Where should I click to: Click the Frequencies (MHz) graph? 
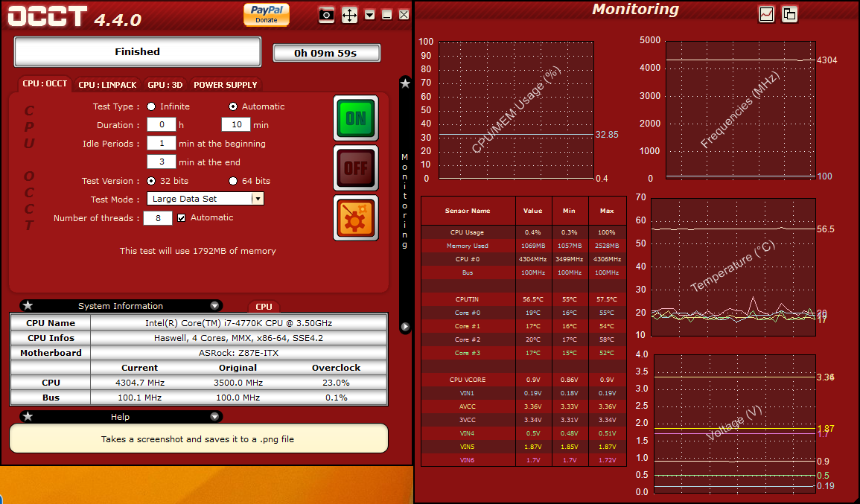(740, 109)
